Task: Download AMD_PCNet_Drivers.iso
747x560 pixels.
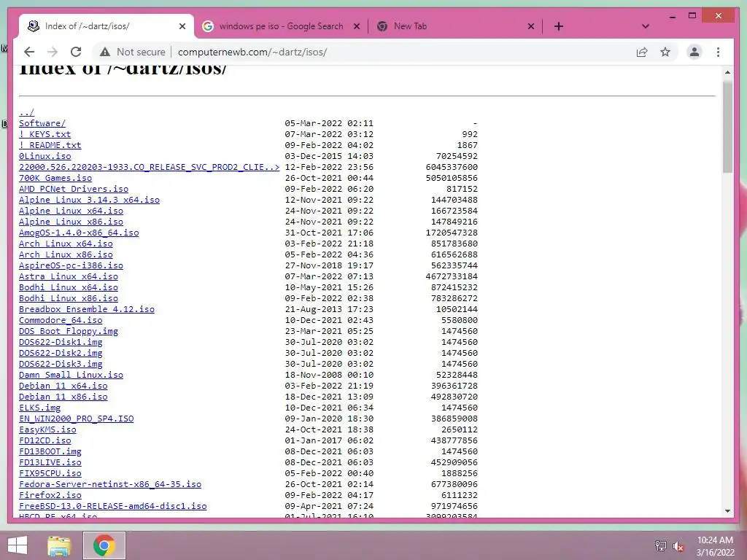Action: (74, 189)
